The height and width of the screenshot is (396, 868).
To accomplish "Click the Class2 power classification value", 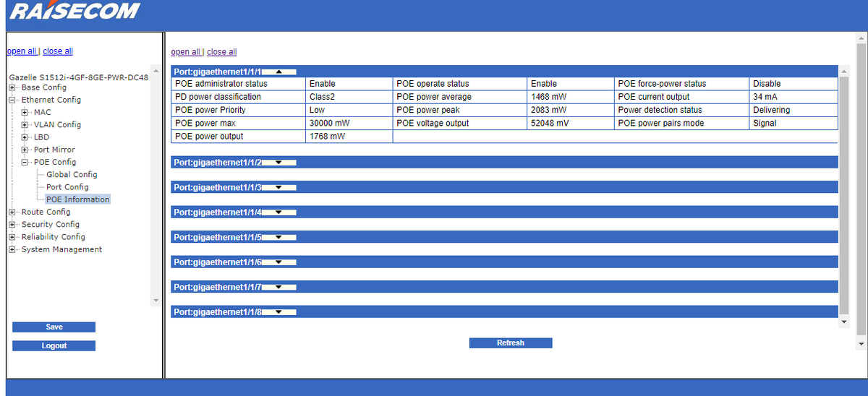I will point(322,97).
